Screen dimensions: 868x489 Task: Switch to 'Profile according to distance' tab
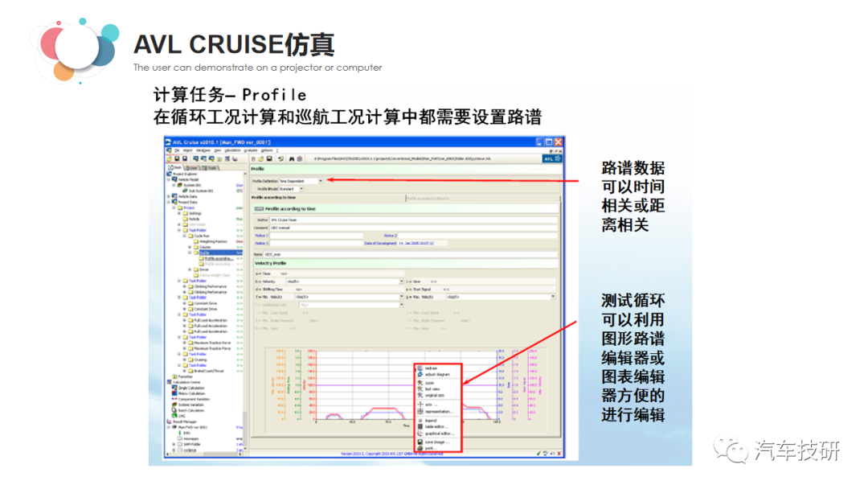pos(434,197)
